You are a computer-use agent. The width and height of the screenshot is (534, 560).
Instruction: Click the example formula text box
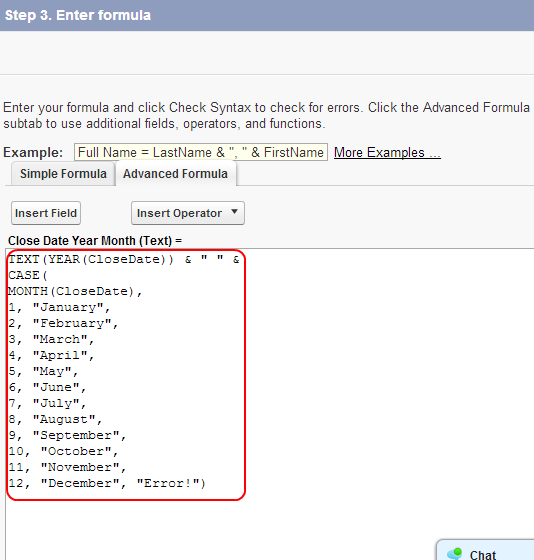click(201, 152)
